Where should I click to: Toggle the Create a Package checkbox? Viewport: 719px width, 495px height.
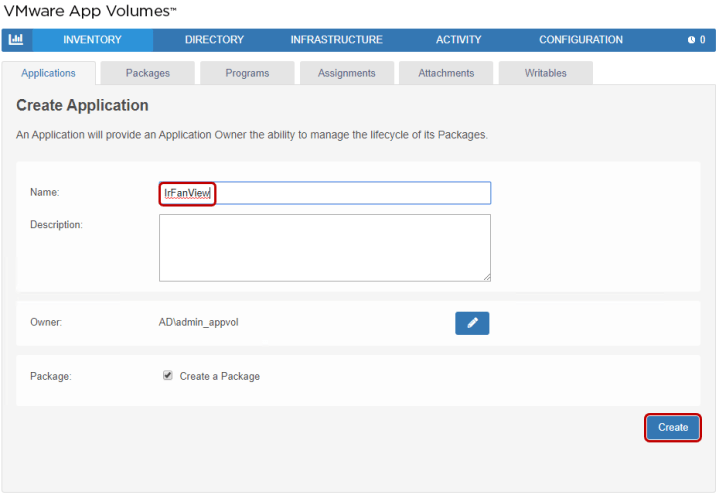[x=168, y=376]
